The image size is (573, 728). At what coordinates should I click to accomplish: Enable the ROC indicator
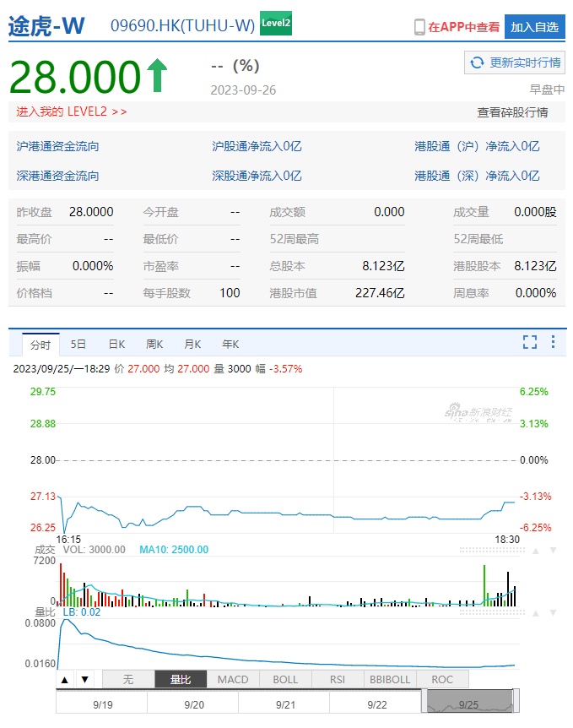442,679
